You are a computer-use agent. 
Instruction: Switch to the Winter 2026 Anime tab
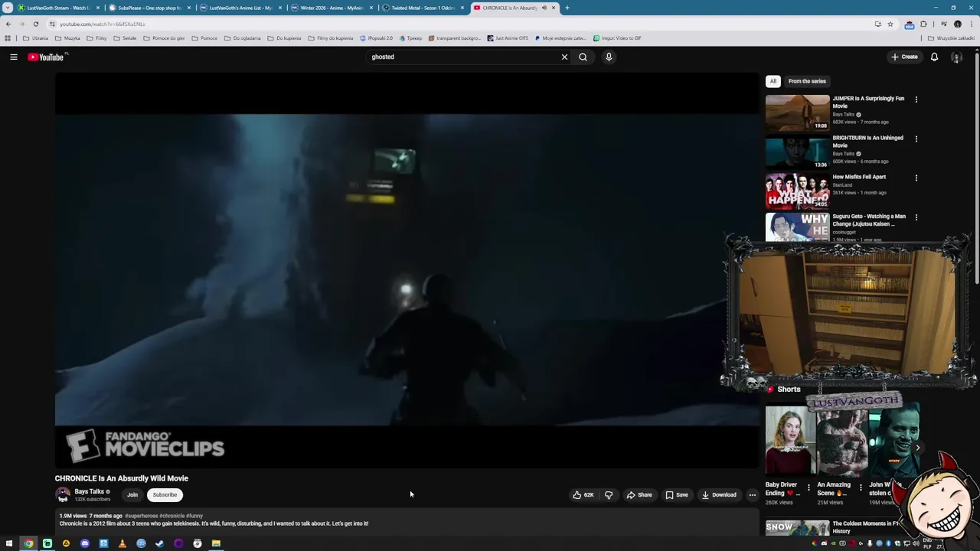click(x=331, y=8)
